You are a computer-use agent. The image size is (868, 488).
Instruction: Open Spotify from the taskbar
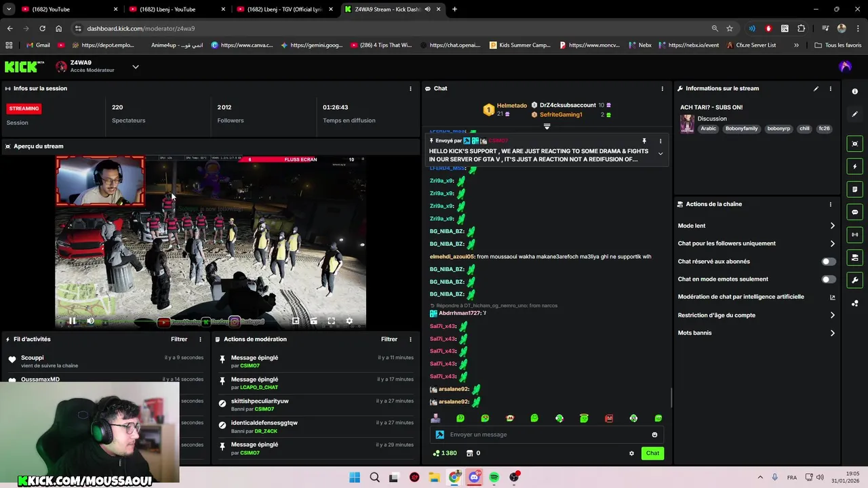coord(494,477)
